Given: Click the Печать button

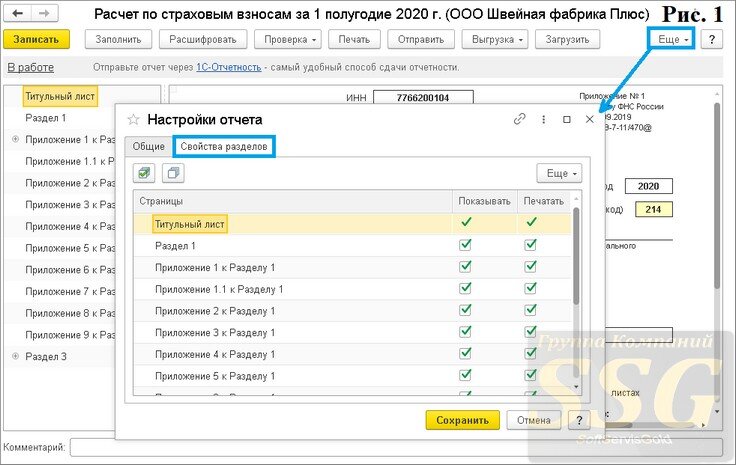Looking at the screenshot, I should [354, 39].
